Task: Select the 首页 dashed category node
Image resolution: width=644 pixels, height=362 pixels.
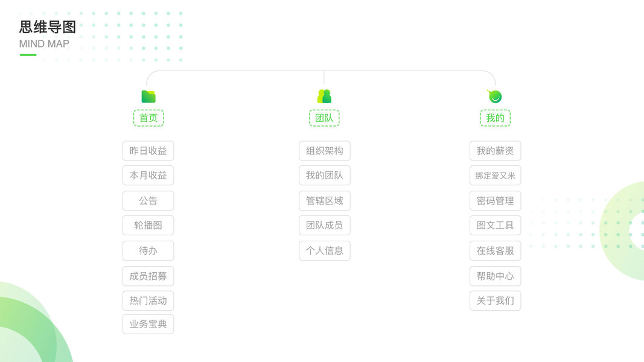Action: point(148,118)
